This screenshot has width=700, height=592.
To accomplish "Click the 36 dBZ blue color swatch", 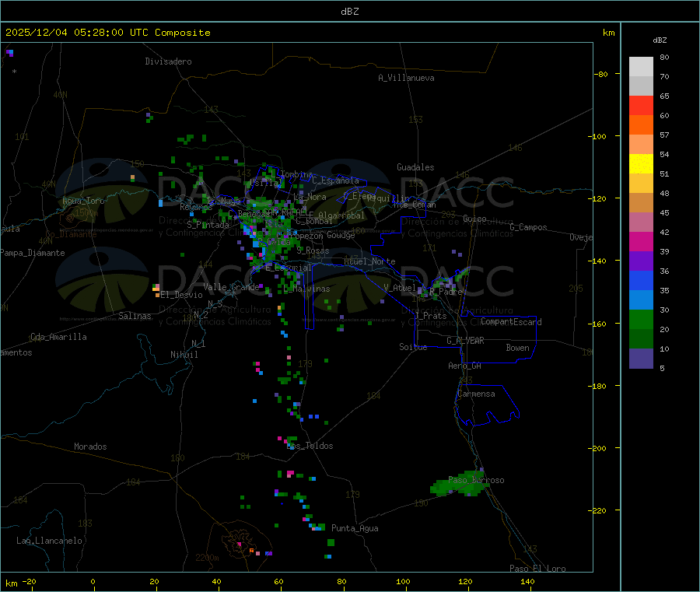I will 641,280.
